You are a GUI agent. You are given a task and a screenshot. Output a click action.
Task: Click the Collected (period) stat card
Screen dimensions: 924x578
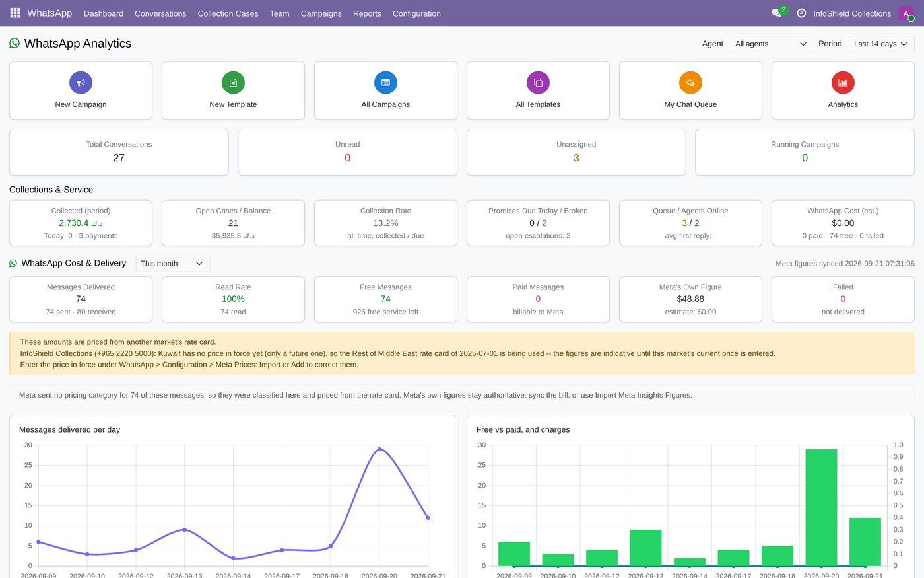[81, 223]
